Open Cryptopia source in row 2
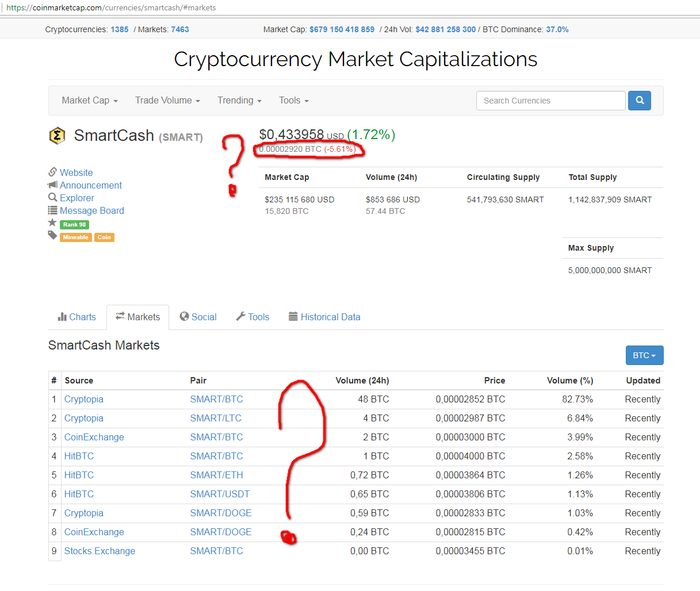Viewport: 700px width, 591px height. pyautogui.click(x=84, y=418)
